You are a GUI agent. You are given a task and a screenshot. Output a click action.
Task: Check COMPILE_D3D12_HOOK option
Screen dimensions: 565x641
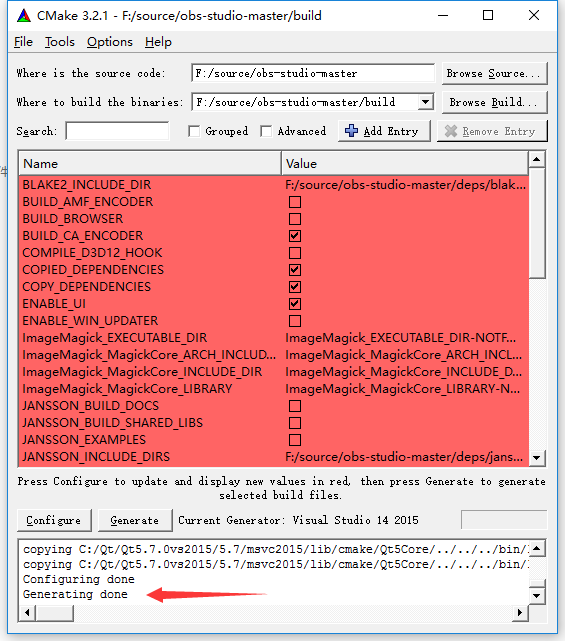pos(295,253)
